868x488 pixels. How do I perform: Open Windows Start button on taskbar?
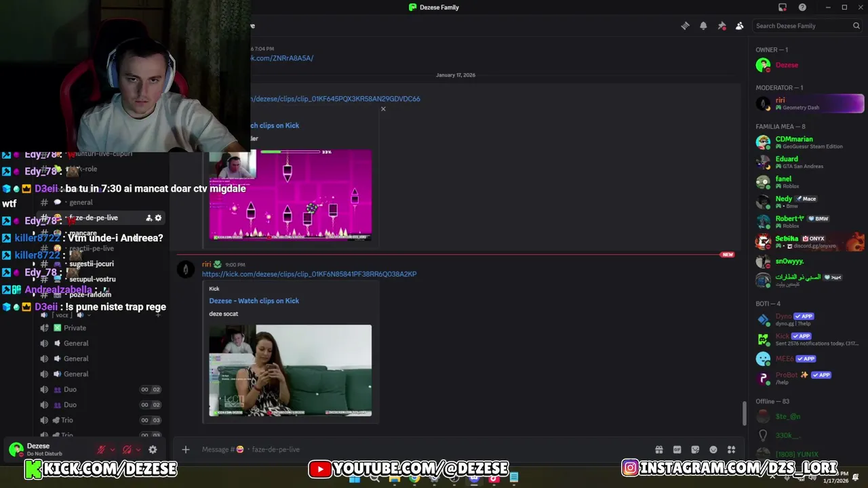click(355, 479)
